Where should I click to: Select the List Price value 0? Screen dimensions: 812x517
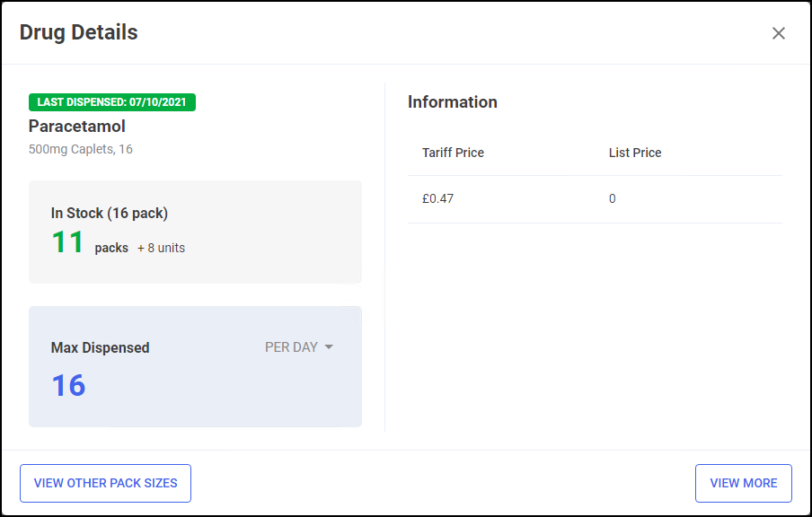pos(613,198)
